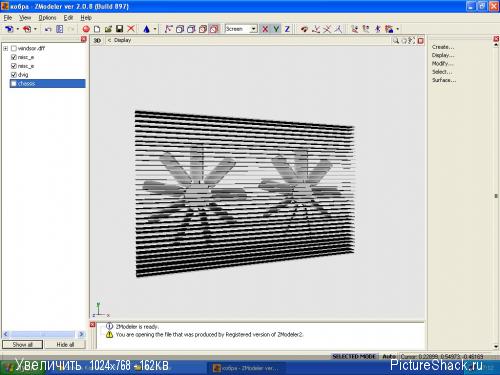Click the Hide all button
This screenshot has width=500, height=375.
click(x=65, y=345)
